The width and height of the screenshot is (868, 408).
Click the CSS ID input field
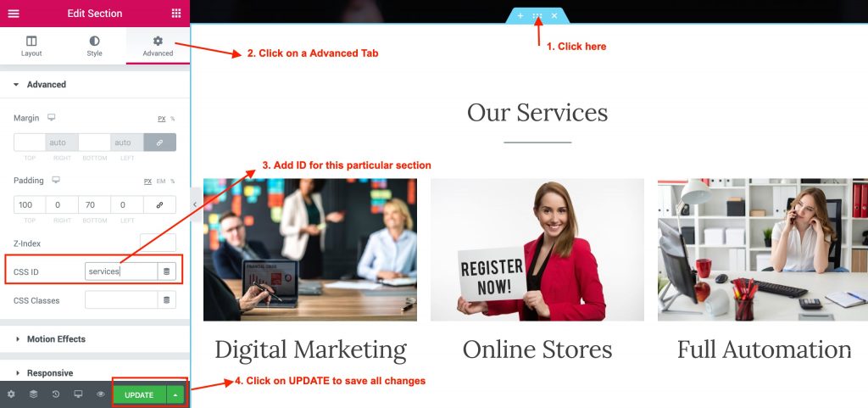pos(121,271)
